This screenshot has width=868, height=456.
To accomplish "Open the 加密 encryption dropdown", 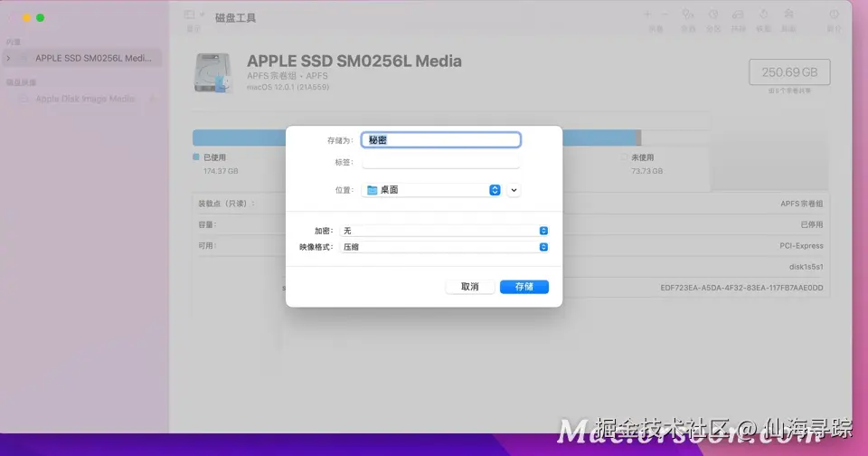I will 444,231.
